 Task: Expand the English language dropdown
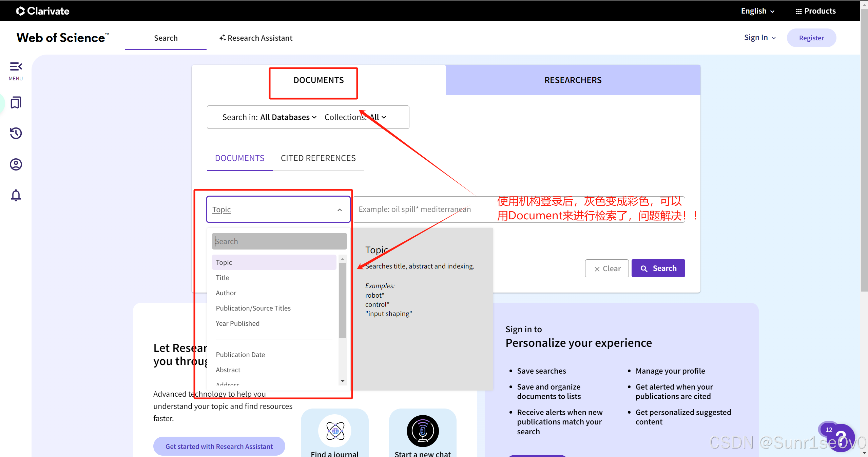coord(757,11)
